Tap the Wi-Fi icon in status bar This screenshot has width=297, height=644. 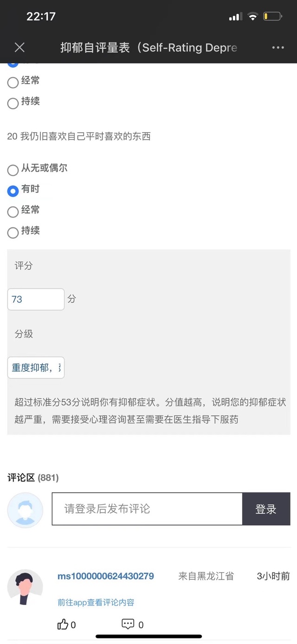[x=252, y=17]
